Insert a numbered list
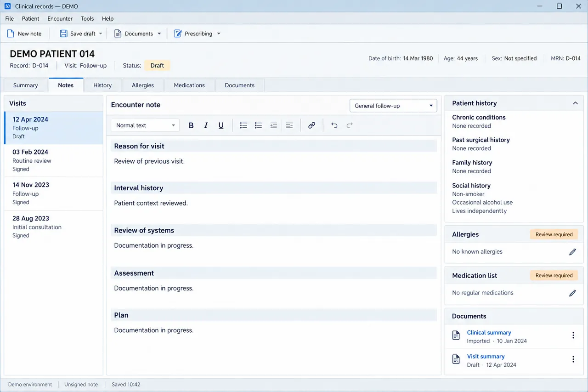 [x=259, y=125]
